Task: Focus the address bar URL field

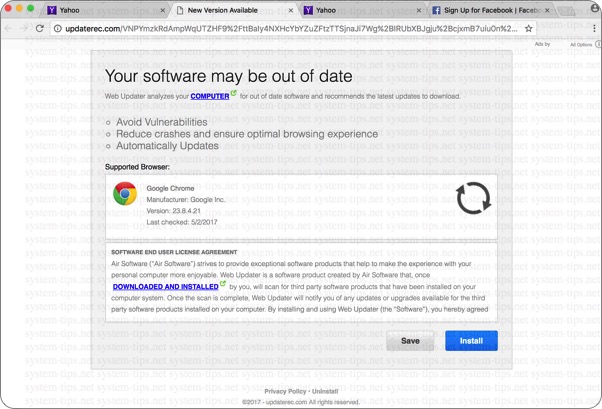Action: (x=290, y=29)
